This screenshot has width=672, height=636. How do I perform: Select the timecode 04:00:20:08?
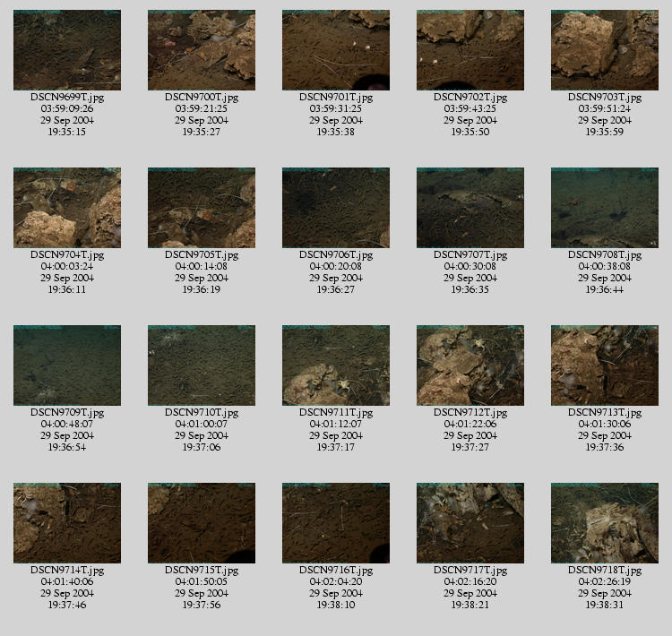click(x=336, y=266)
